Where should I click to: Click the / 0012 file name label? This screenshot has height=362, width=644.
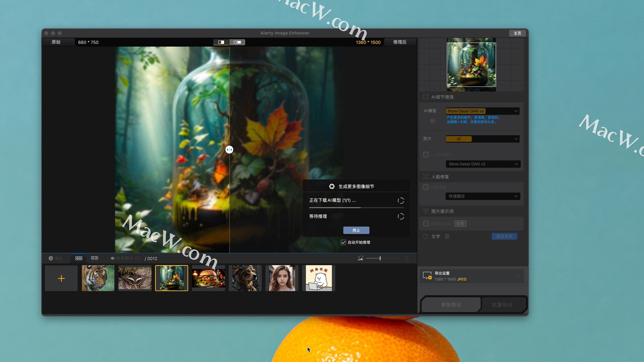point(151,258)
